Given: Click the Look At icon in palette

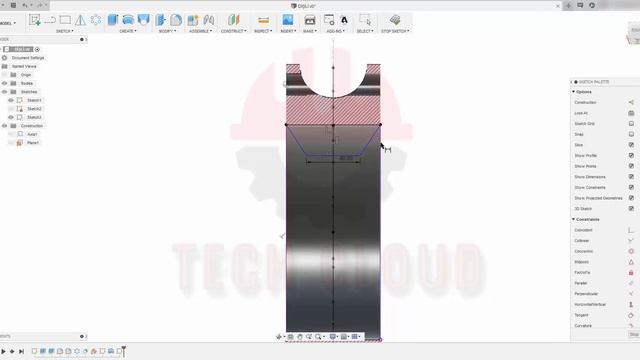Looking at the screenshot, I should tap(631, 113).
